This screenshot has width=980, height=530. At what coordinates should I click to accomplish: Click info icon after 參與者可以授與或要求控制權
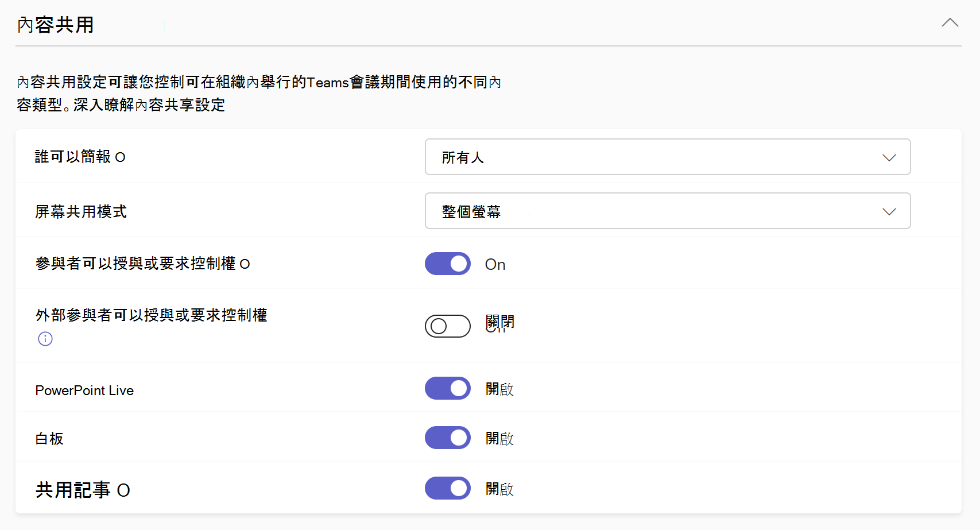[x=245, y=264]
